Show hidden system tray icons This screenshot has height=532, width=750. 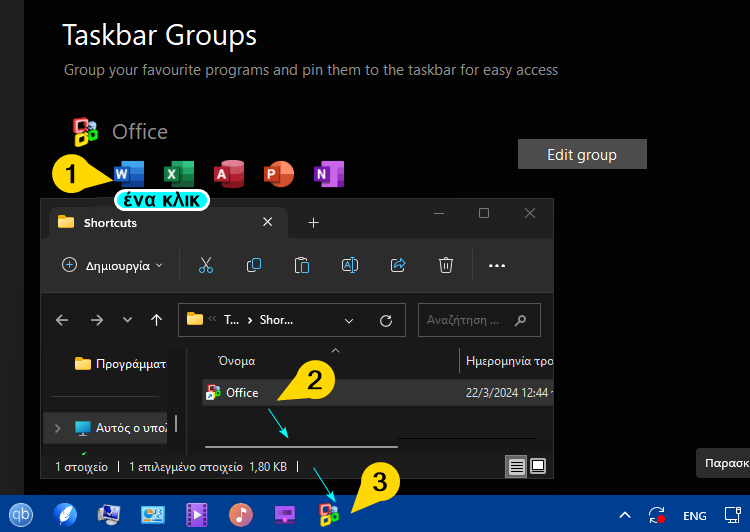(x=625, y=515)
